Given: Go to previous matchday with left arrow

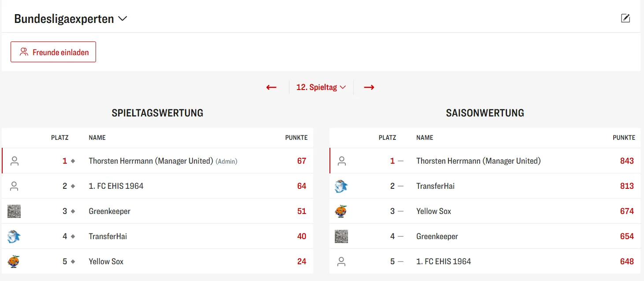Looking at the screenshot, I should point(271,87).
